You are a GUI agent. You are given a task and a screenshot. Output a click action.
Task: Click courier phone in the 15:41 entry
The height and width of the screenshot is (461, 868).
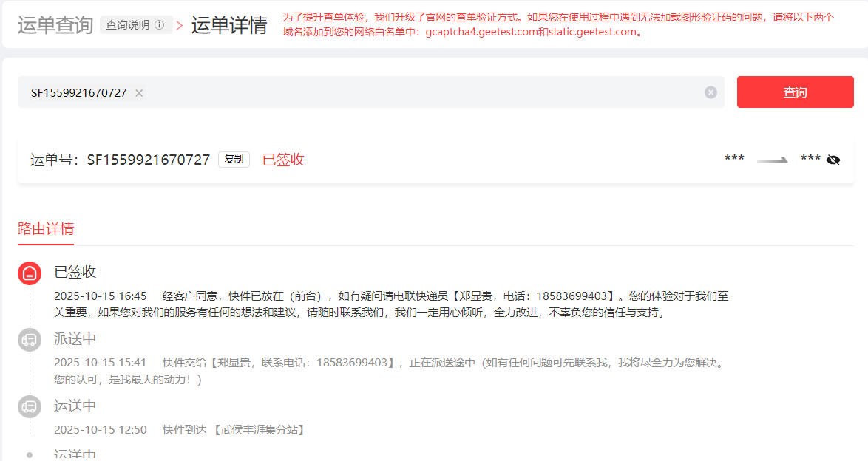[353, 363]
